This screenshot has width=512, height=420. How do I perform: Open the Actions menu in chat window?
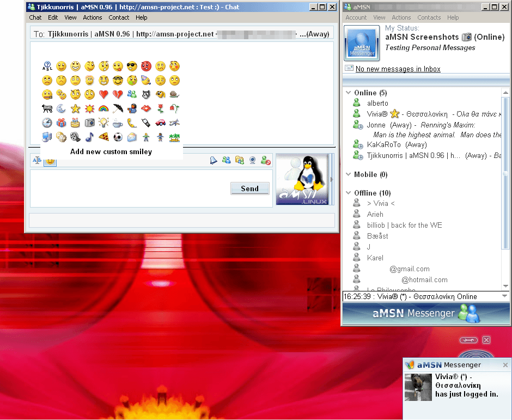(x=93, y=17)
